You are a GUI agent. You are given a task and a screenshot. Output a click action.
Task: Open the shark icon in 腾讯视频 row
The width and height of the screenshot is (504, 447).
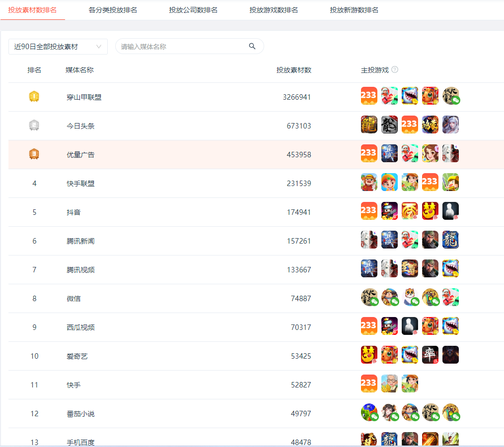451,268
